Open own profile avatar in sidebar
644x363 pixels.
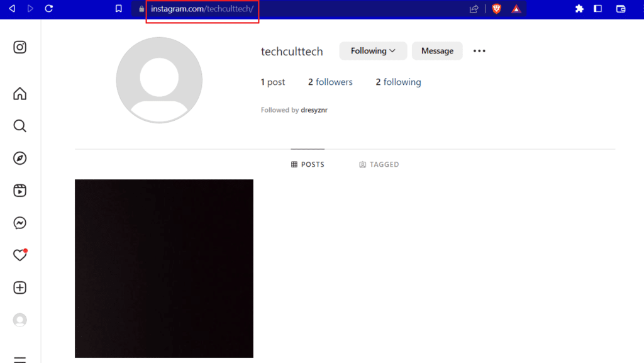tap(19, 320)
